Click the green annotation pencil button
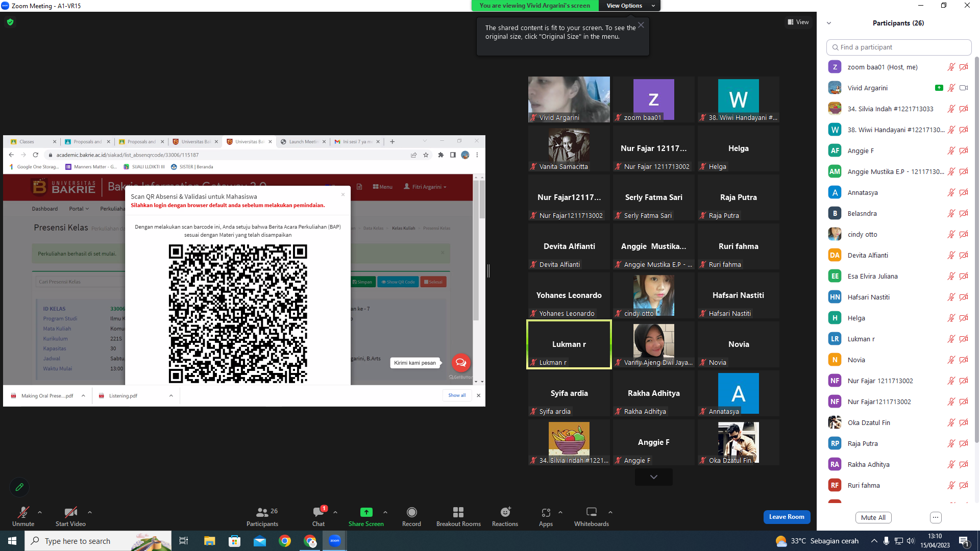 [19, 487]
